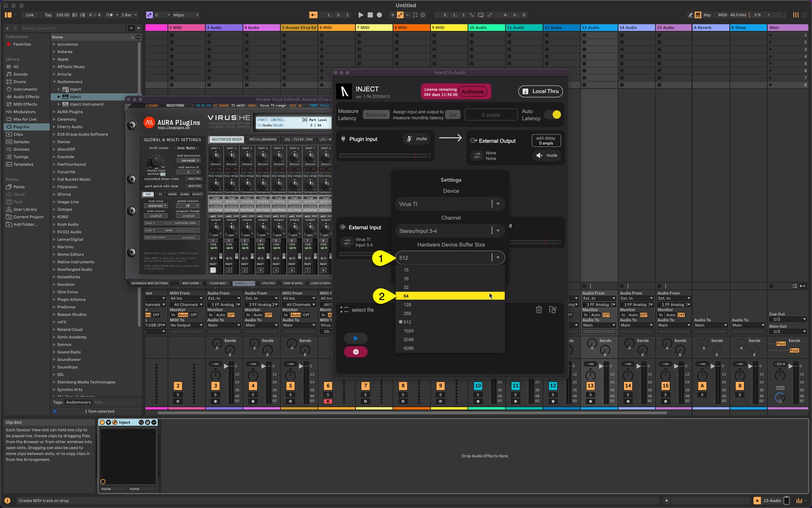Screen dimensions: 812x508
Task: Toggle the metronome in top bar
Action: pyautogui.click(x=110, y=15)
